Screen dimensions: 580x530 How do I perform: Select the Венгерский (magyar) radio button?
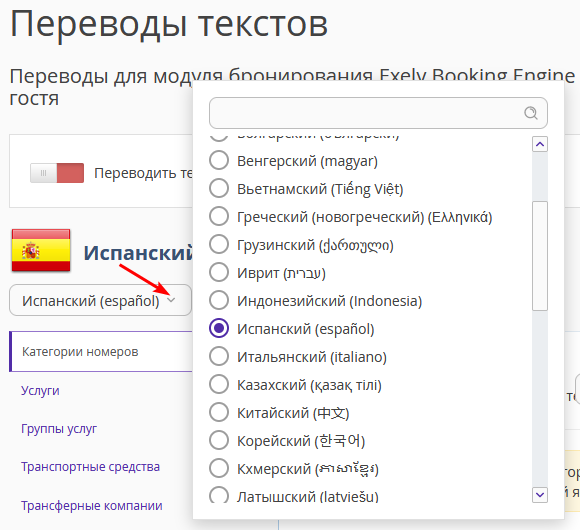pyautogui.click(x=219, y=161)
